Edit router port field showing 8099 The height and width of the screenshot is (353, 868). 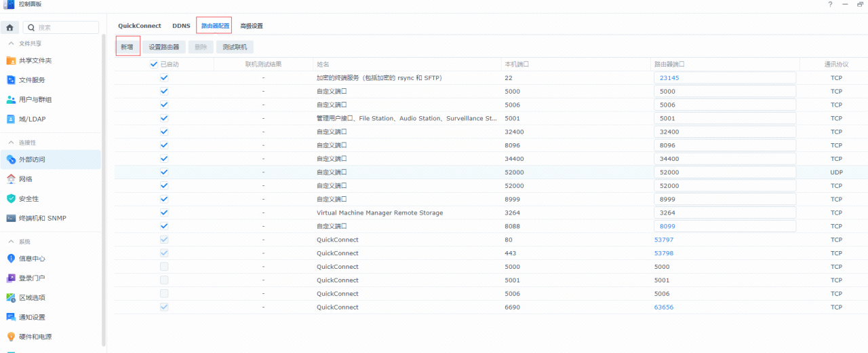(725, 226)
